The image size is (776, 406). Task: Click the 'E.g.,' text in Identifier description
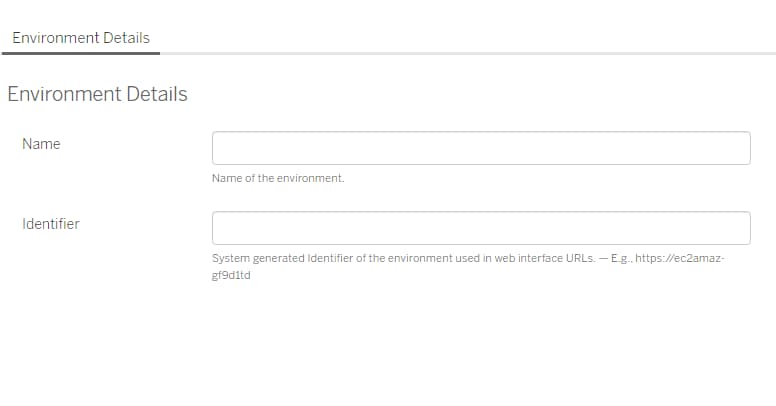(621, 259)
